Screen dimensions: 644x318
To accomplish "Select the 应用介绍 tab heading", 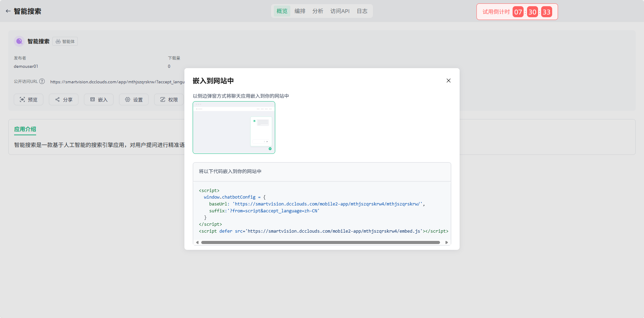I will coord(25,129).
